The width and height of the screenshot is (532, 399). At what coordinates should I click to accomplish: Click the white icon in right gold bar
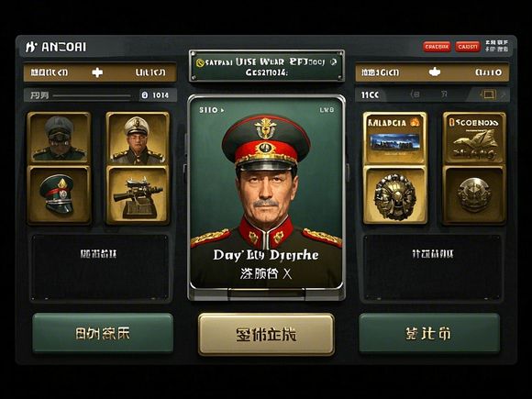pyautogui.click(x=435, y=72)
